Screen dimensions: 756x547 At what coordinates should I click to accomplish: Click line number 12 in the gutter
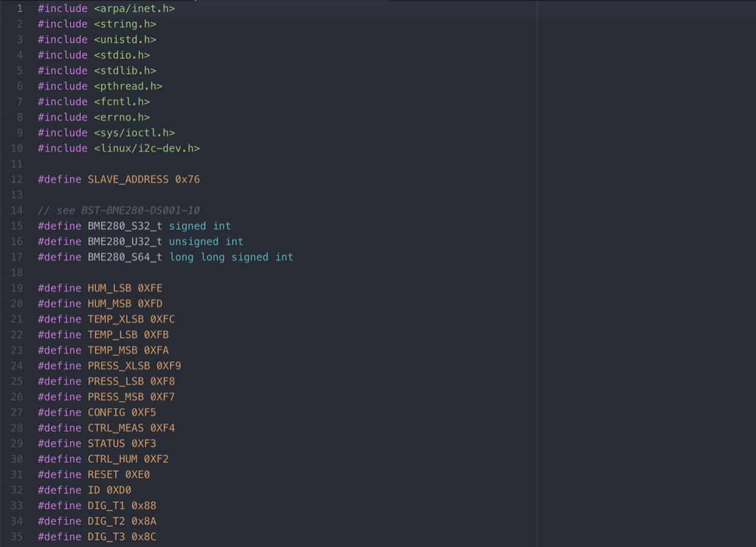click(x=16, y=179)
